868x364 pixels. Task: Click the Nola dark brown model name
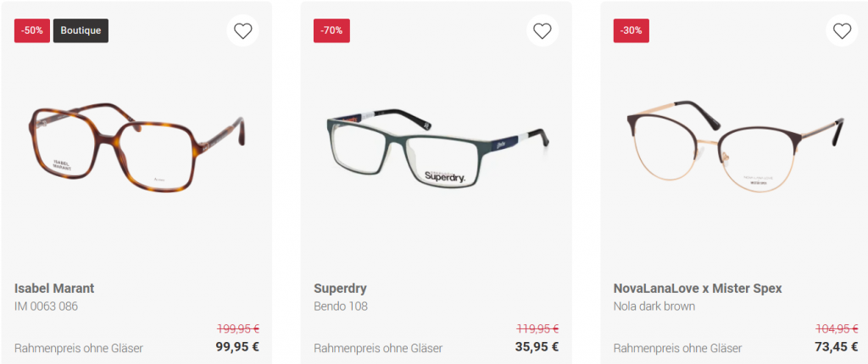coord(654,306)
